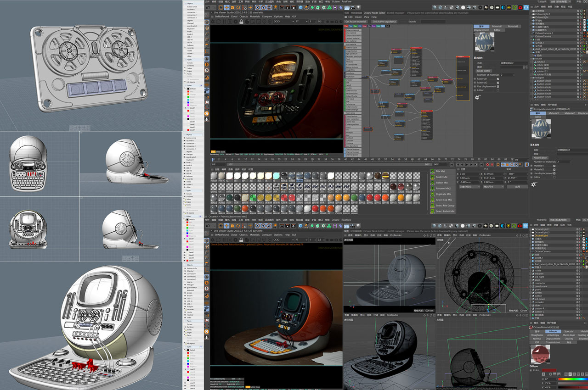Switch to the Material2 tab in node editor
The width and height of the screenshot is (588, 390).
[x=513, y=27]
